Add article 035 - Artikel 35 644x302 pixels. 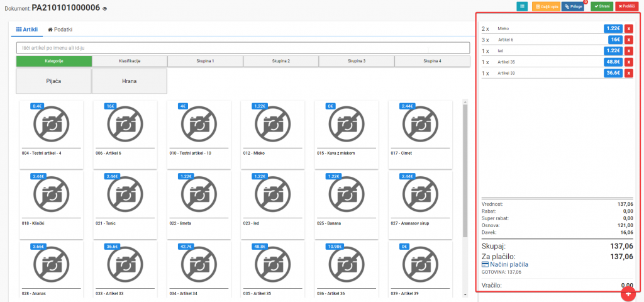pyautogui.click(x=273, y=269)
